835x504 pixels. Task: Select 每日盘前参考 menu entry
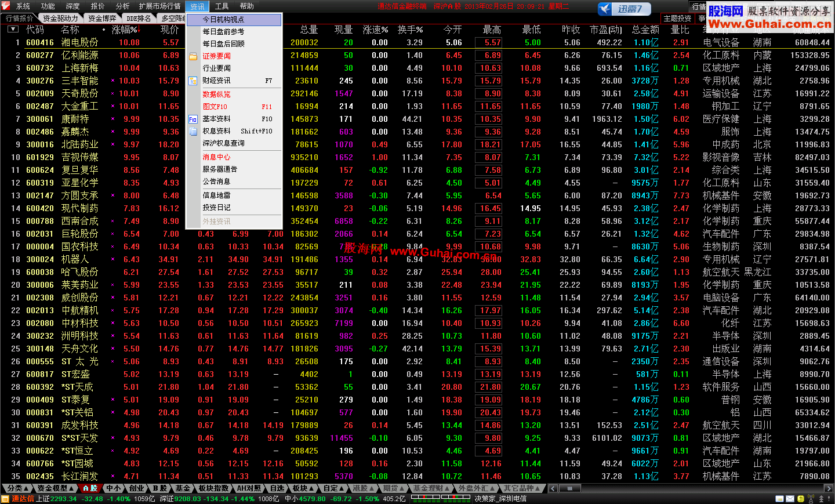pos(234,32)
